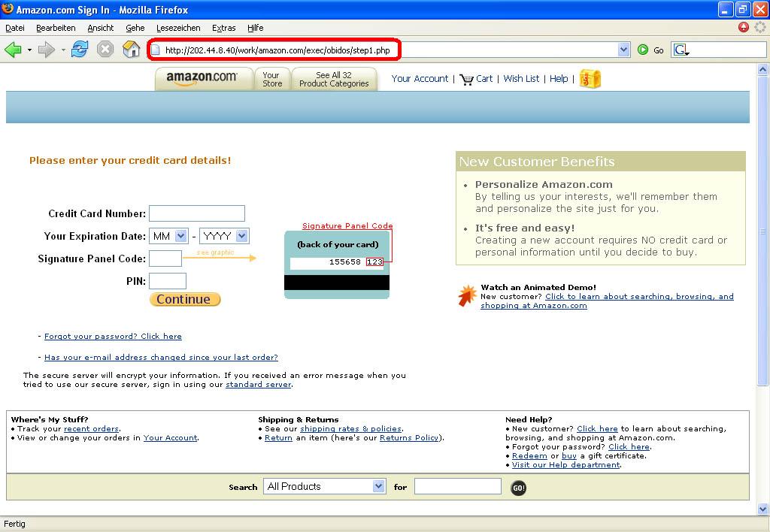This screenshot has height=532, width=770.
Task: Click Forgot your password link
Action: click(x=113, y=336)
